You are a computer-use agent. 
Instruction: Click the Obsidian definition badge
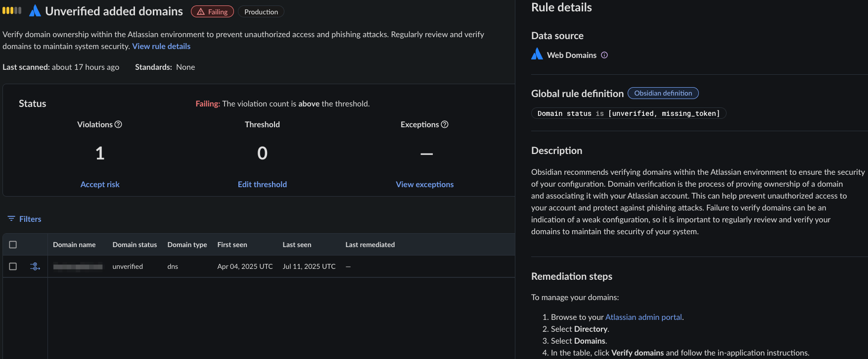(x=663, y=93)
